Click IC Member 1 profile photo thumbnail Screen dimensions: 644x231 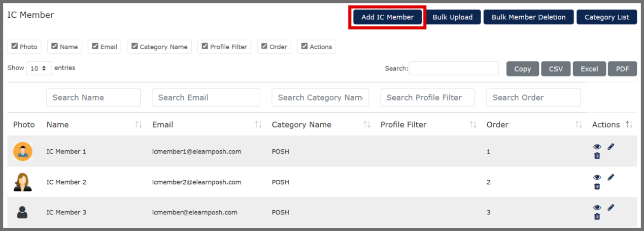tap(22, 151)
